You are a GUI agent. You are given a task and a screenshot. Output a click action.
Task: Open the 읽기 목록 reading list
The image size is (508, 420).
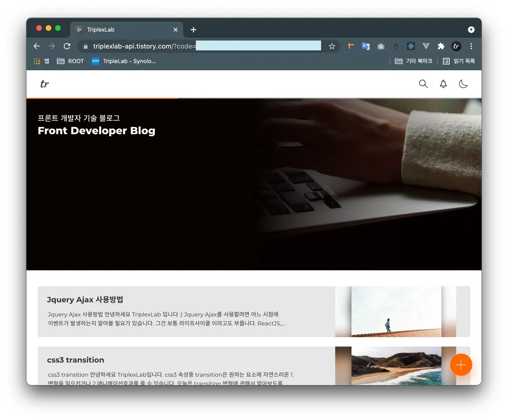(x=459, y=61)
